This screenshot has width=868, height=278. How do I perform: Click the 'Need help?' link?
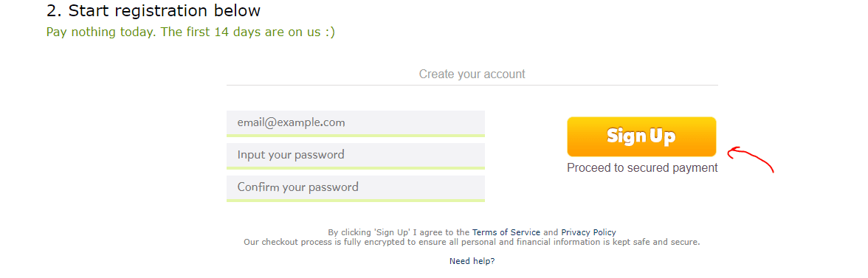pyautogui.click(x=472, y=261)
